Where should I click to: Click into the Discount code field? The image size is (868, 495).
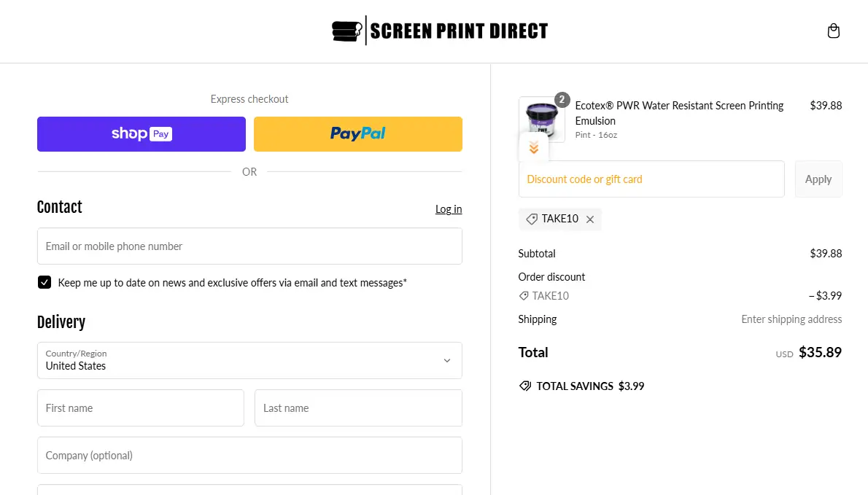[x=651, y=179]
